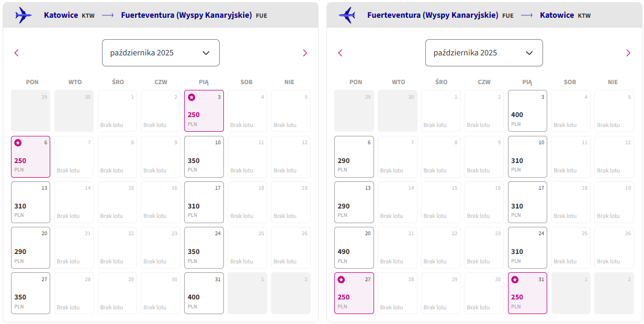Click star badge on outbound October 3 fare

[191, 97]
